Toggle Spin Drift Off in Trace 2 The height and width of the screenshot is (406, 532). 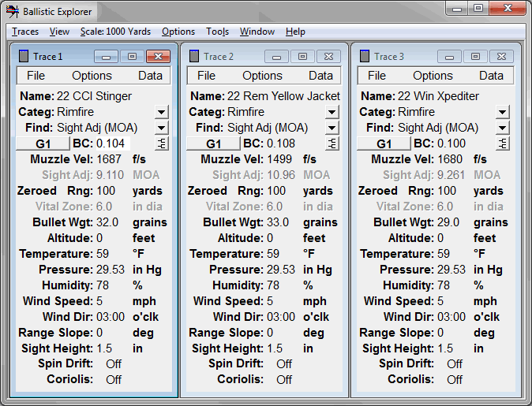coord(284,364)
